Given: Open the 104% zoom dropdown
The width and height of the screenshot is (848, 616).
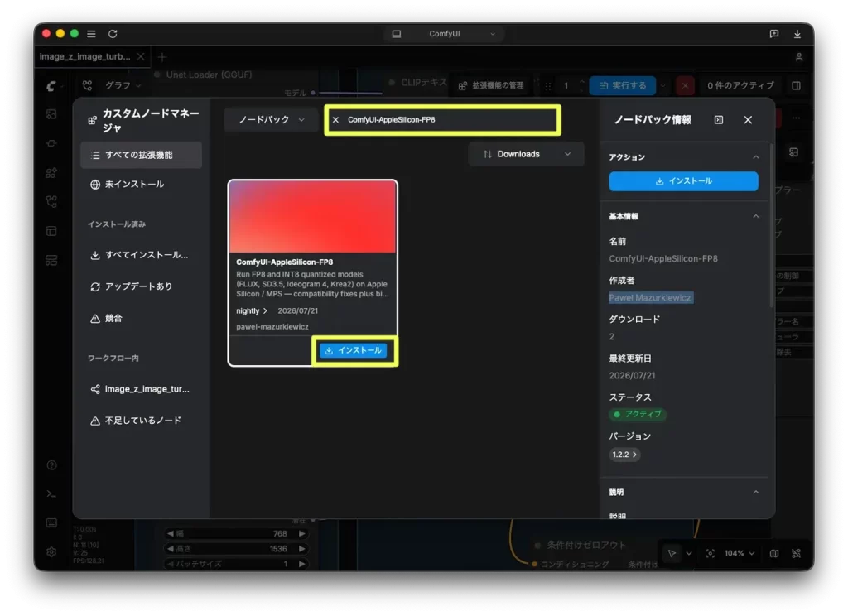Looking at the screenshot, I should coord(740,553).
